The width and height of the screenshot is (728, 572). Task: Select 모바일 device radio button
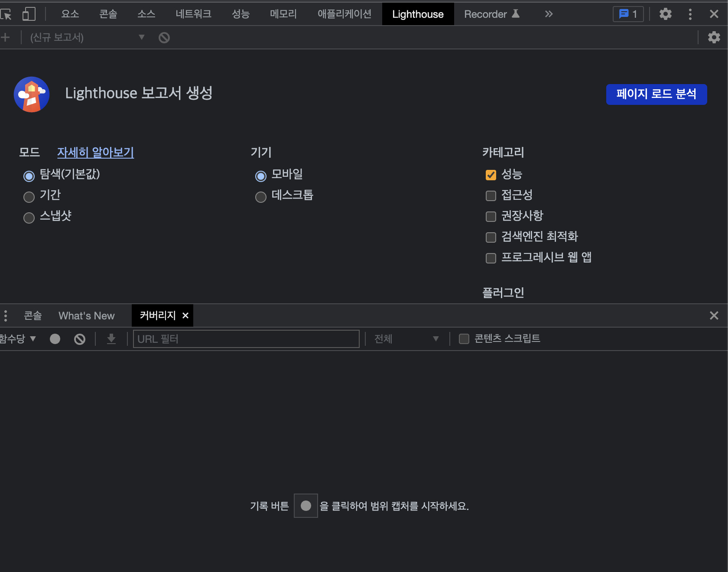pos(261,176)
